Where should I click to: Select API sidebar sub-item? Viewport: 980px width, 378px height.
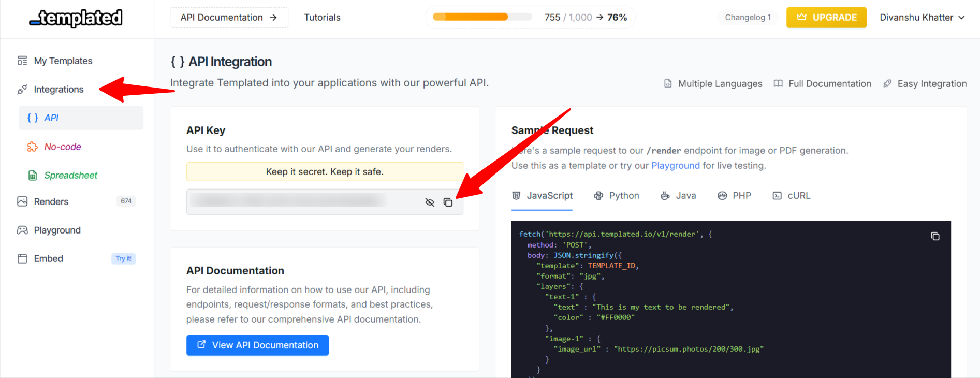pyautogui.click(x=81, y=118)
